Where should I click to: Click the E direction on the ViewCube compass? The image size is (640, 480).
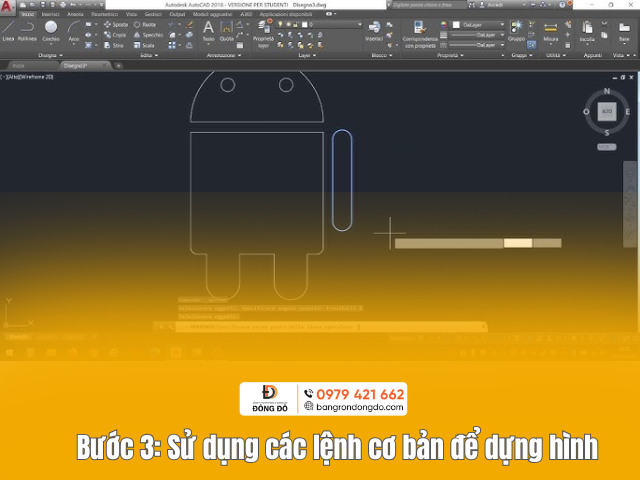tap(628, 111)
